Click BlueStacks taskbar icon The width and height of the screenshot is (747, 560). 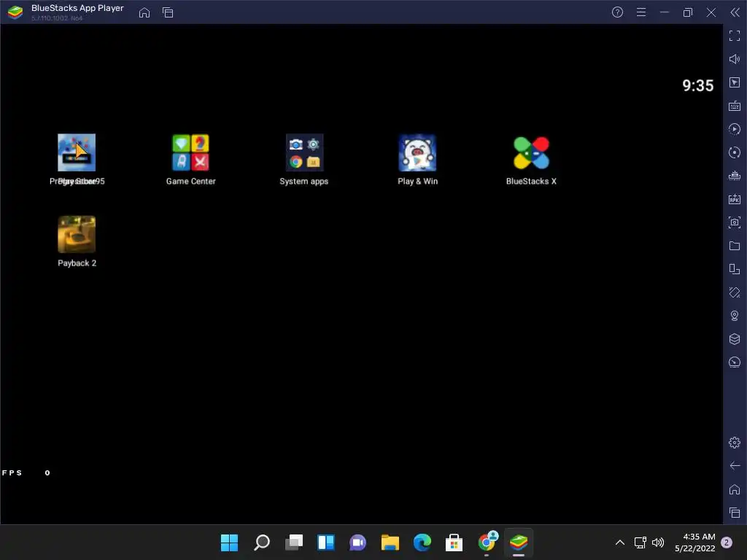pyautogui.click(x=519, y=542)
